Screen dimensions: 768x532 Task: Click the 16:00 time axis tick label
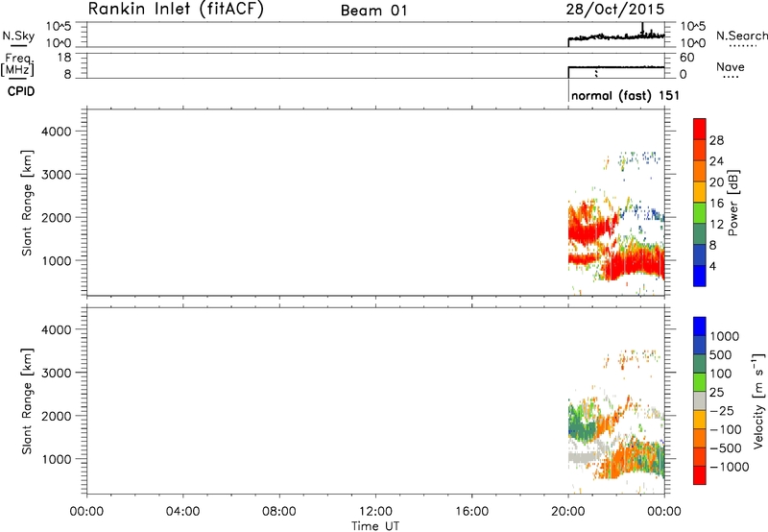pyautogui.click(x=471, y=512)
